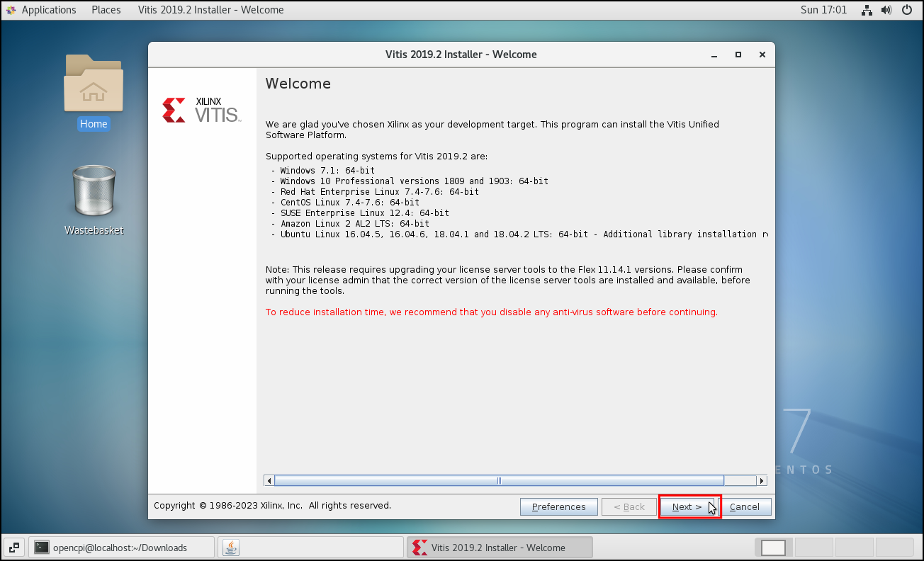This screenshot has height=561, width=924.
Task: Click the Amazon Linux 2 AL2 LTS line
Action: coord(350,224)
